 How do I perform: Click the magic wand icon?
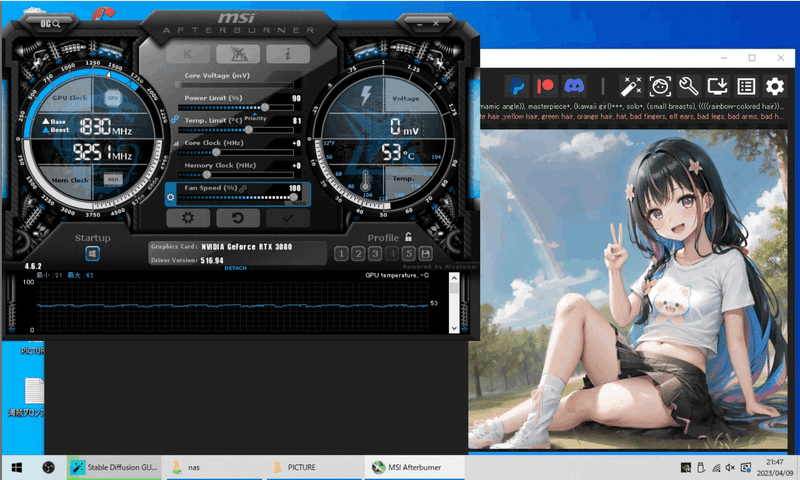[x=631, y=86]
